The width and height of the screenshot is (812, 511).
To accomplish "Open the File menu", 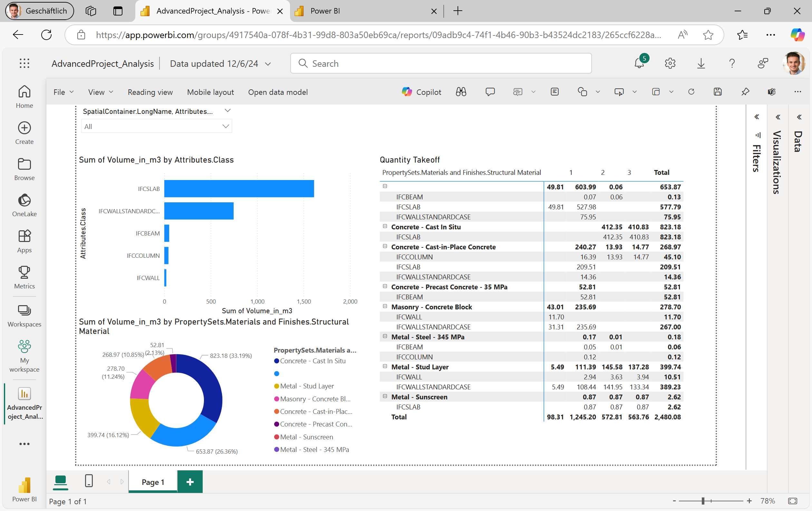I will [x=63, y=92].
